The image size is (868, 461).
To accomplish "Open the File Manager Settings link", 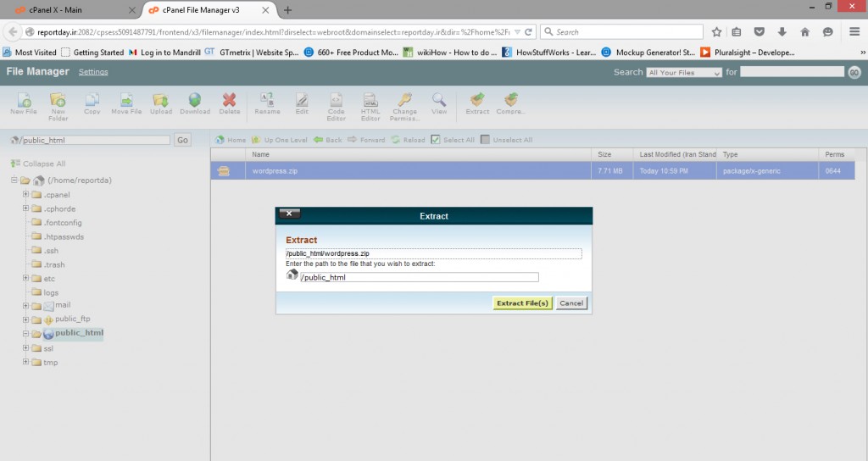I will [x=93, y=72].
